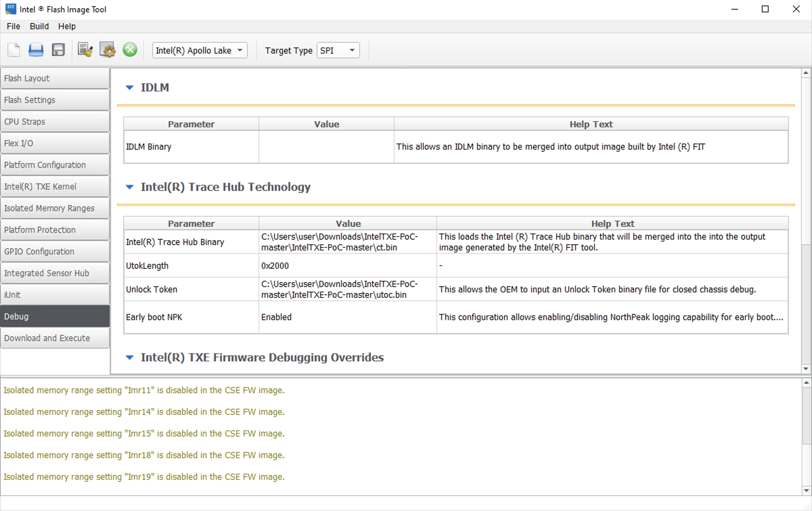
Task: Click the green Build image icon
Action: click(130, 50)
